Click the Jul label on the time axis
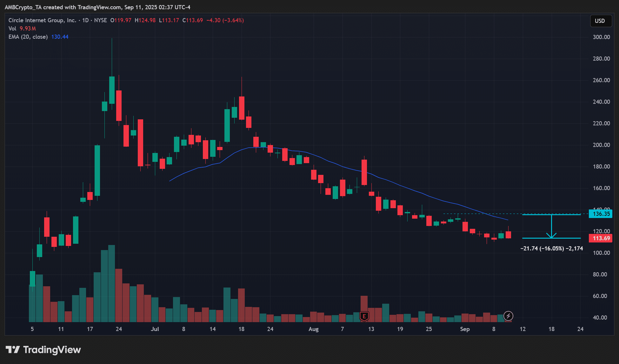 (x=155, y=329)
